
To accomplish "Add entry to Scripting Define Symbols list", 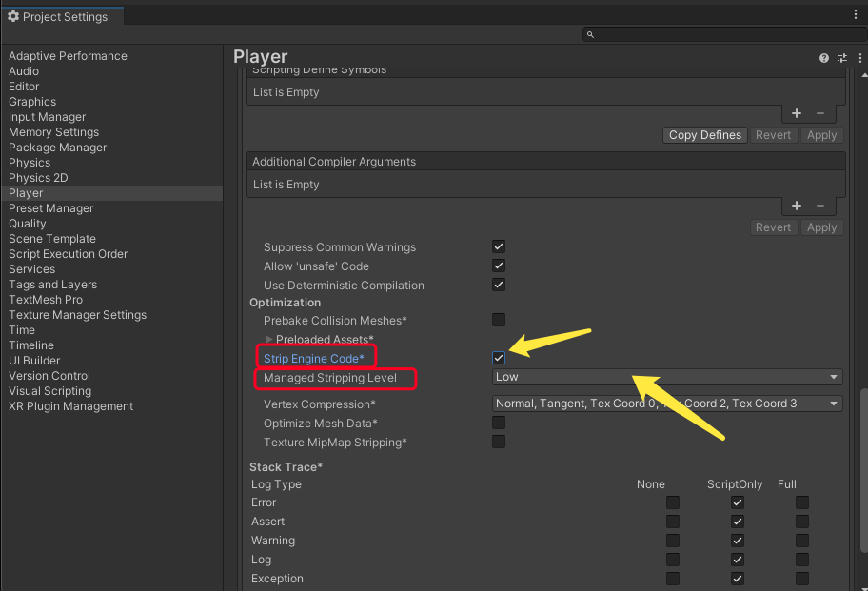I will 798,114.
